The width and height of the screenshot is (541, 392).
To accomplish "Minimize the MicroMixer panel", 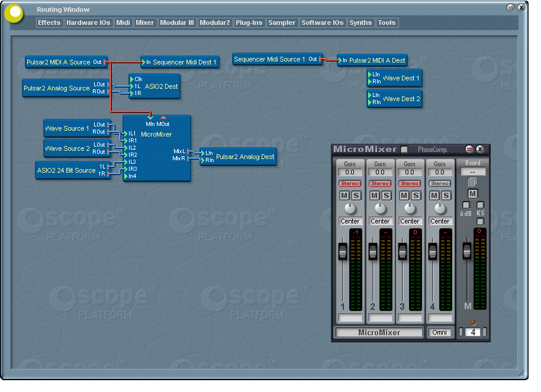I will [x=469, y=149].
